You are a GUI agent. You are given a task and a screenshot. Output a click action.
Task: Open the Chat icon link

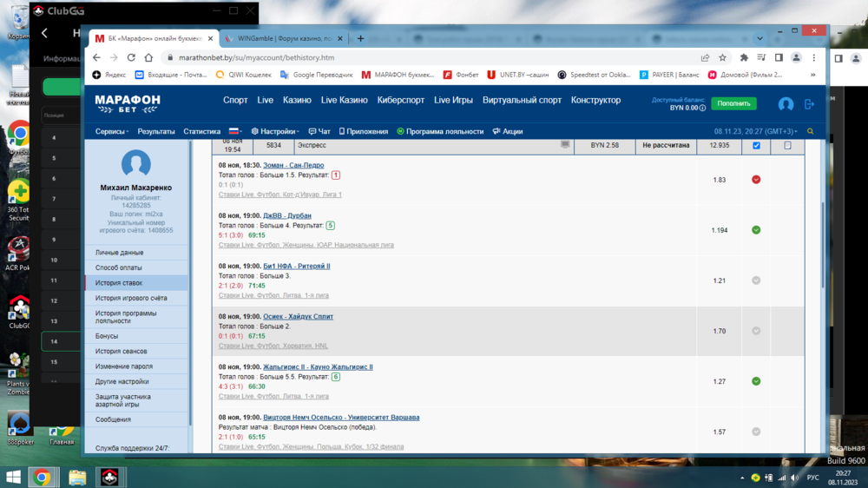(319, 132)
